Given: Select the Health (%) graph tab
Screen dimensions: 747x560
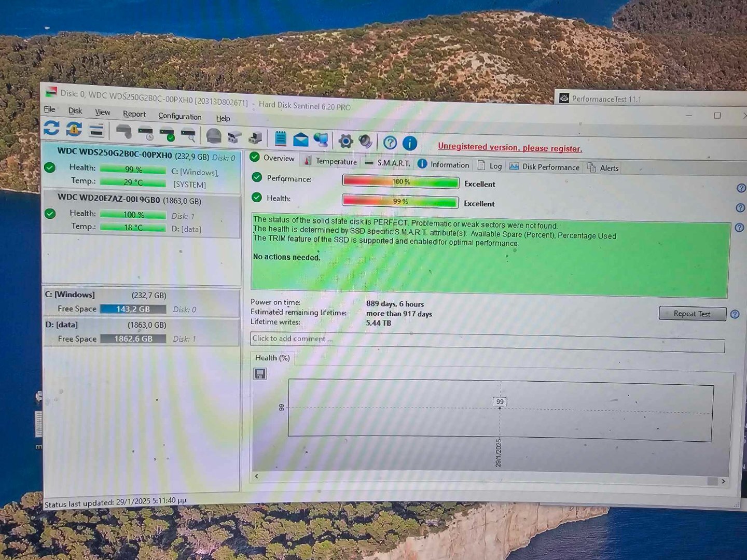Looking at the screenshot, I should (x=272, y=358).
